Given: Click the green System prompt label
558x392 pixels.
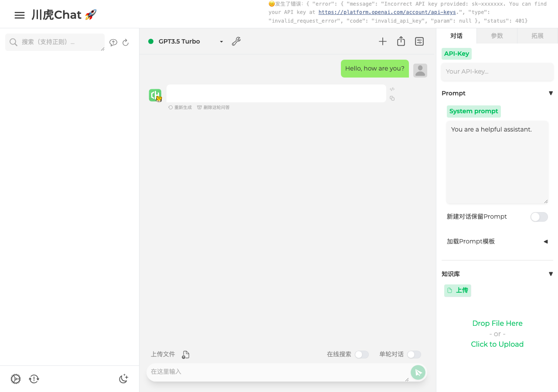Looking at the screenshot, I should tap(474, 111).
